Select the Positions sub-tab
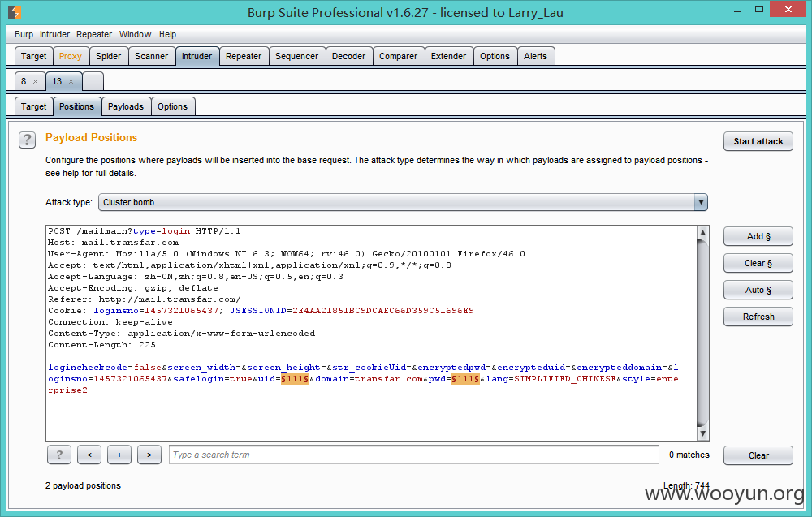Image resolution: width=812 pixels, height=517 pixels. click(x=76, y=106)
